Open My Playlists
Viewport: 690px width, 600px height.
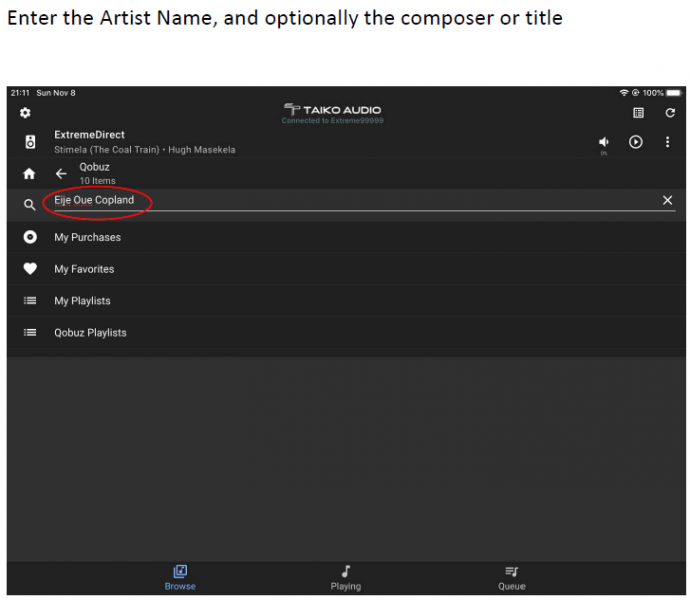346,301
